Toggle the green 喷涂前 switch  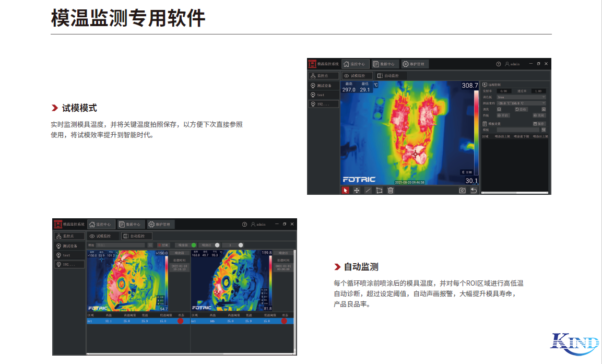[x=194, y=244]
